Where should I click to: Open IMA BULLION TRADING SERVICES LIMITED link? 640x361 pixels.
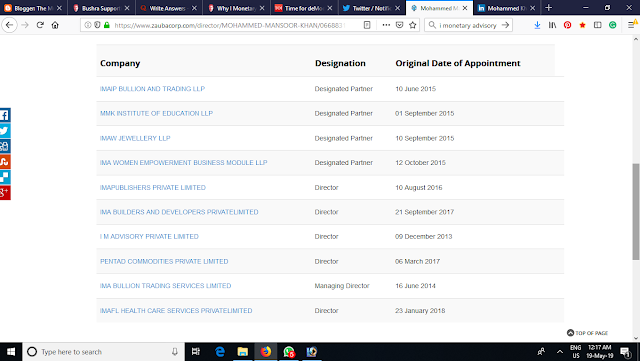tap(165, 286)
